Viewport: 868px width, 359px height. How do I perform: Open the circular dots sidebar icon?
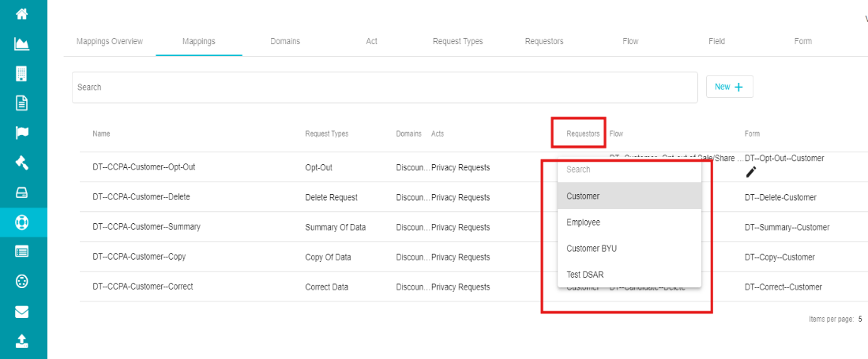coord(21,282)
